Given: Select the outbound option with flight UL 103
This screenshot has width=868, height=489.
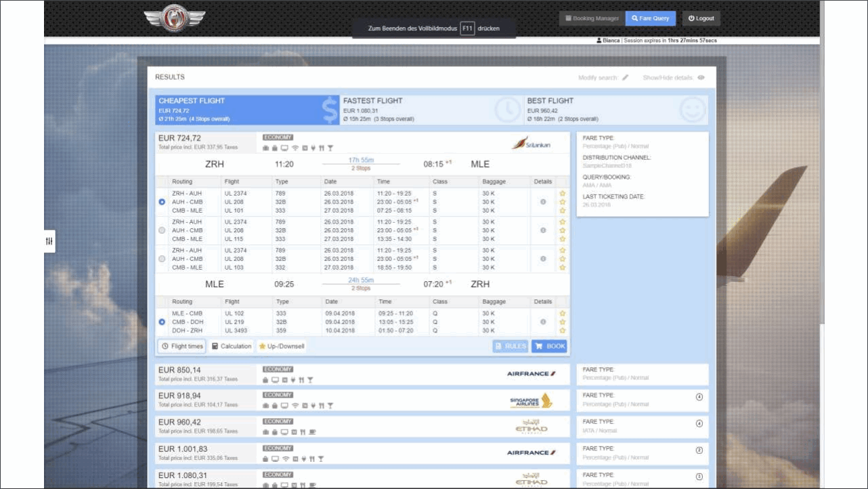Looking at the screenshot, I should (x=161, y=259).
